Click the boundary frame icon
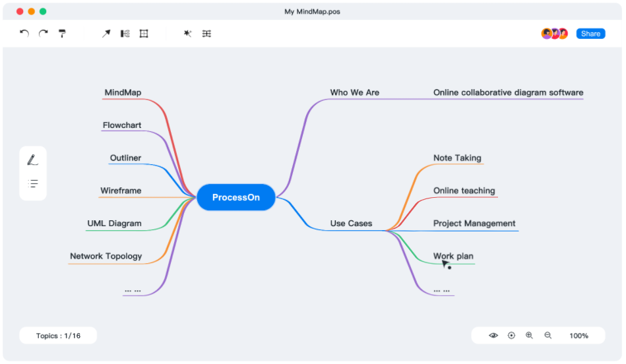 point(144,34)
